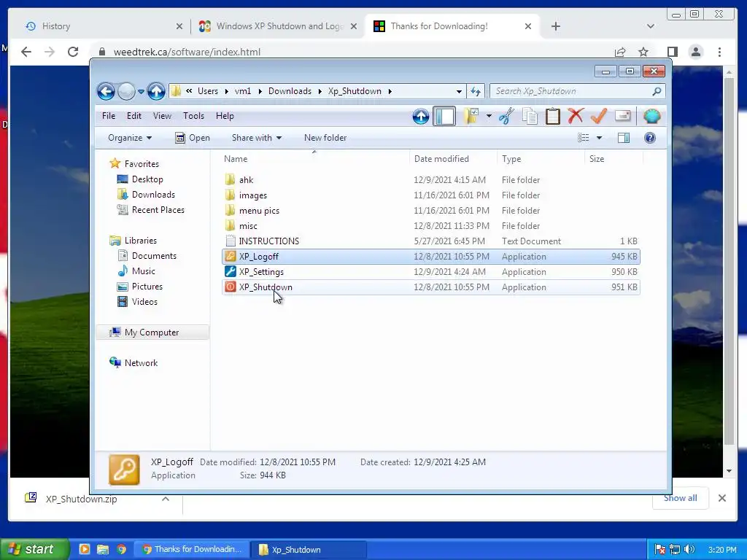Sort by the Size column header
The image size is (747, 560).
(x=614, y=158)
